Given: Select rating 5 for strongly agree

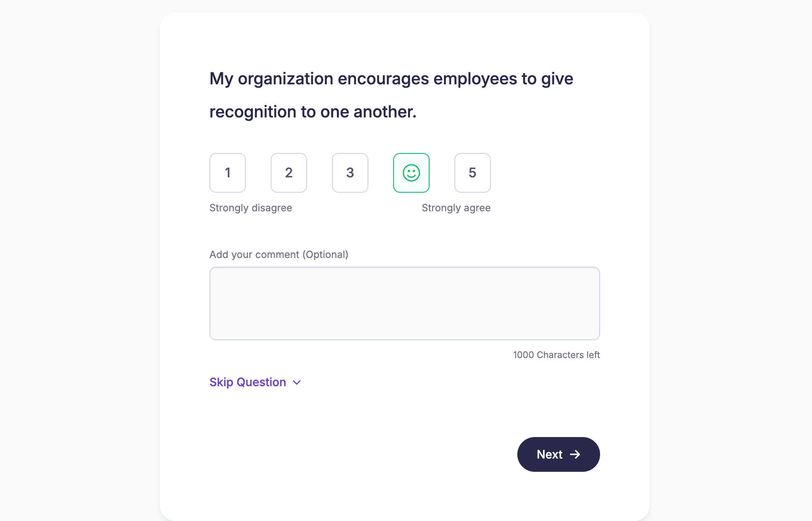Looking at the screenshot, I should (x=472, y=173).
